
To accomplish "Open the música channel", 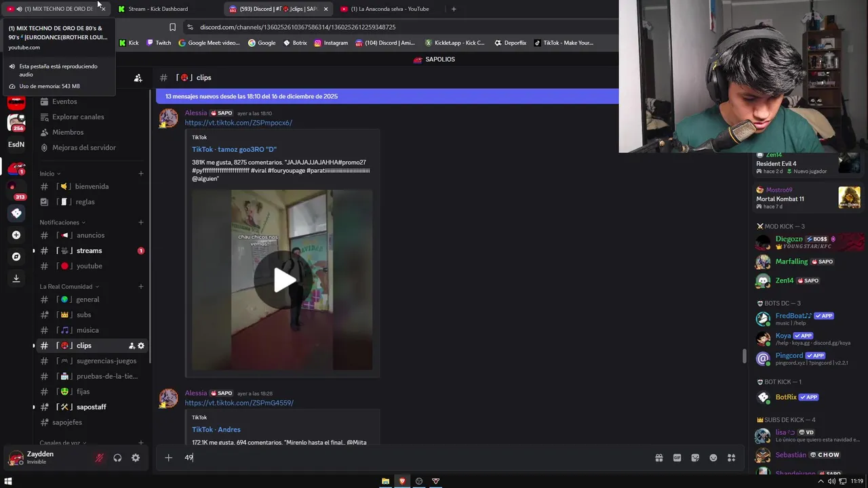I will point(92,330).
